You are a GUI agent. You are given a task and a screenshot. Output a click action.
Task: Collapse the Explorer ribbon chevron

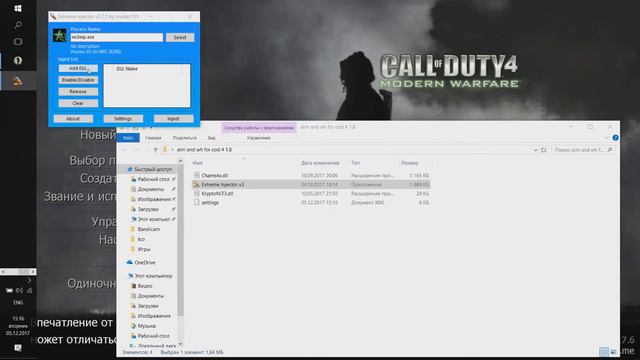coord(607,138)
